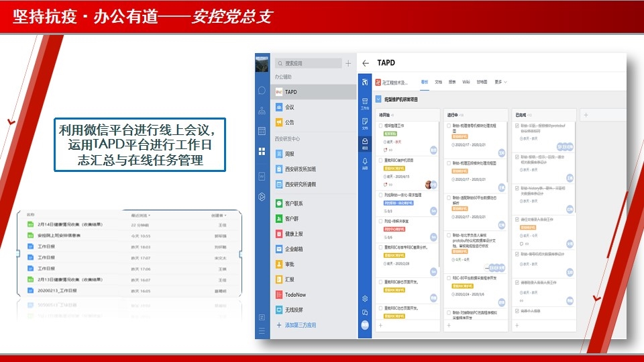Check the 重载RBC静态页面开发 card
Image resolution: width=644 pixels, height=362 pixels.
[x=381, y=282]
